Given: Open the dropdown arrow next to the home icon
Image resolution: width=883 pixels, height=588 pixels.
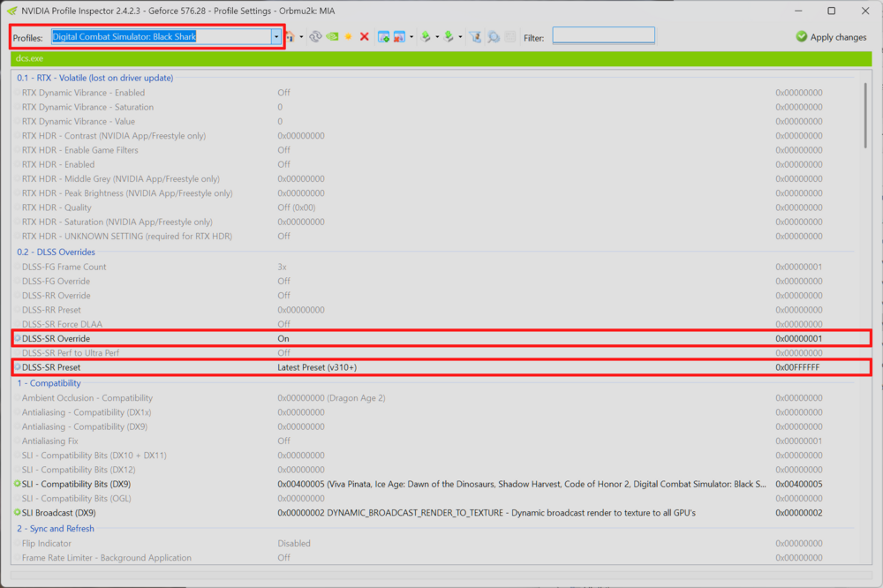Looking at the screenshot, I should click(301, 37).
